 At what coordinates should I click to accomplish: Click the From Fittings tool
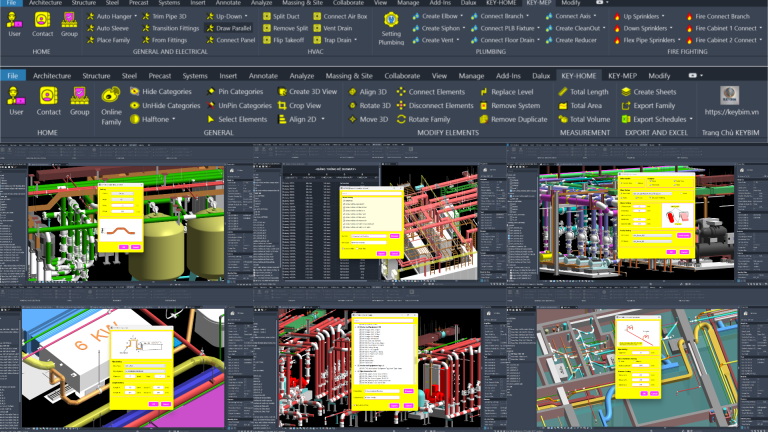pos(165,40)
